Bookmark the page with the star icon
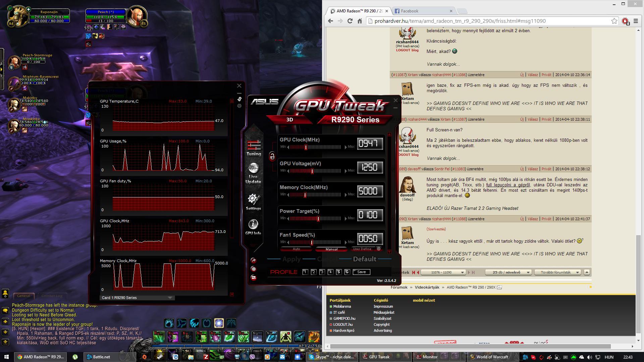 tap(614, 21)
